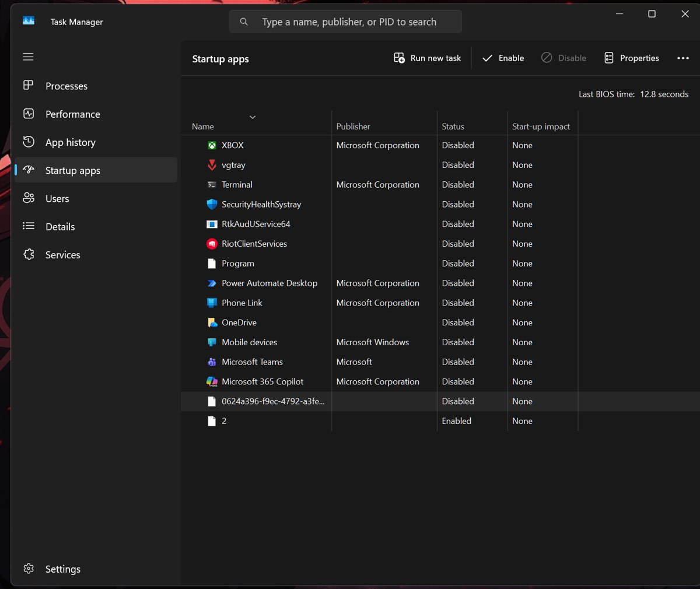This screenshot has width=700, height=589.
Task: Maximize the Task Manager window
Action: point(652,14)
